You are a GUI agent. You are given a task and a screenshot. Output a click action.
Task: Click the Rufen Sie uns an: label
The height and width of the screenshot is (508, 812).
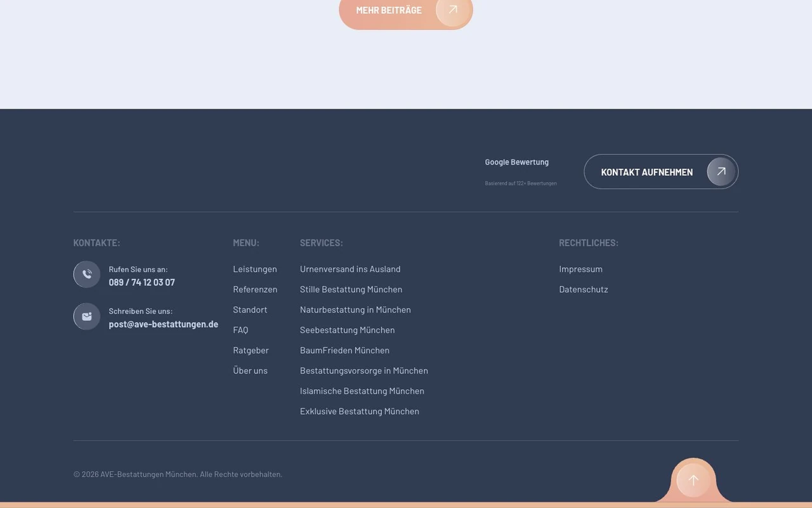click(x=138, y=269)
